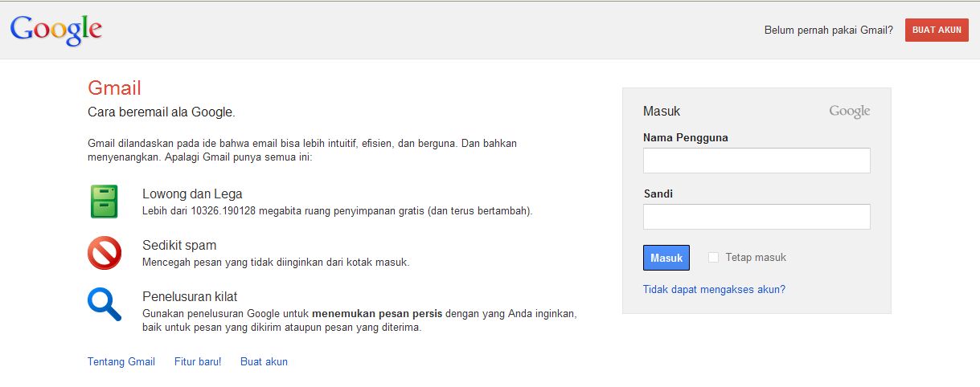Click the red no-spam prohibition icon

pos(105,253)
